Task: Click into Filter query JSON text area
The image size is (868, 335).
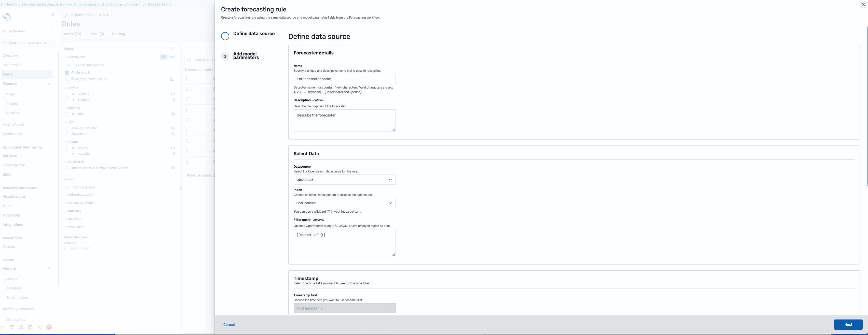Action: pos(344,243)
